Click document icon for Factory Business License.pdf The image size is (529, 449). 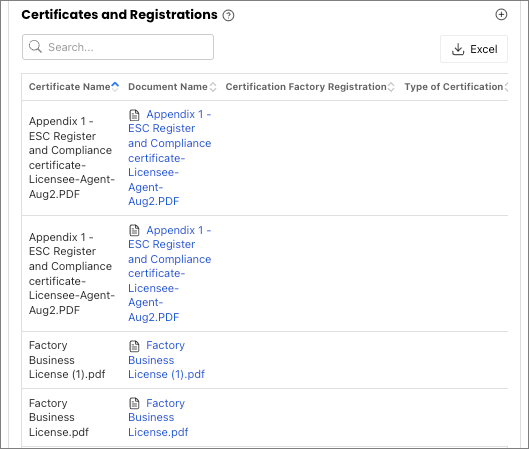coord(134,403)
